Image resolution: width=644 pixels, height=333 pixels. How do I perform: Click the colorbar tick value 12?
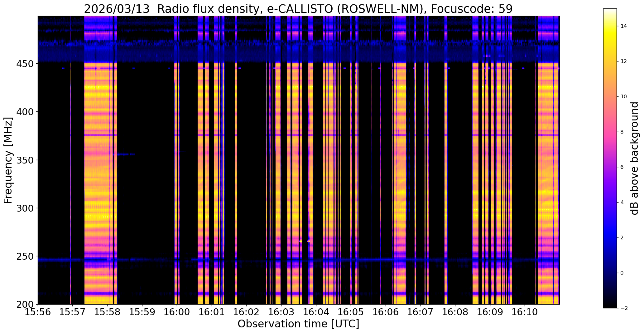(x=624, y=61)
